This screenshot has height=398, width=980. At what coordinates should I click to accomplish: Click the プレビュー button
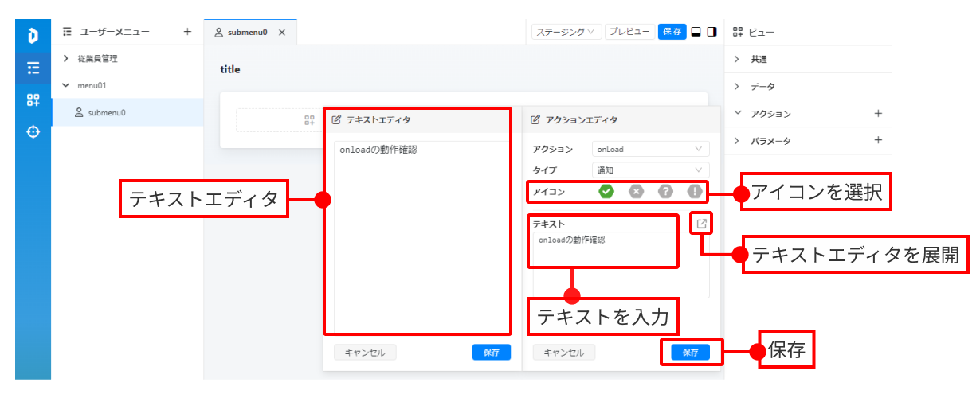(629, 32)
